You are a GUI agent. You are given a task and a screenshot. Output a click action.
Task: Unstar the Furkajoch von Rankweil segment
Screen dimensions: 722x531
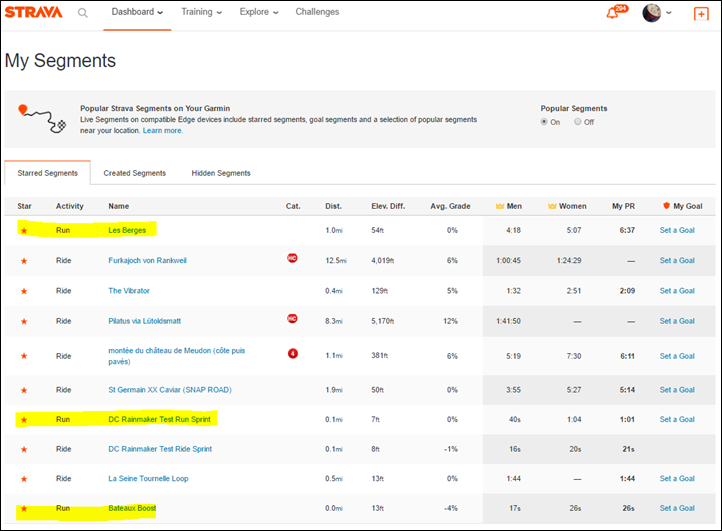[x=24, y=261]
